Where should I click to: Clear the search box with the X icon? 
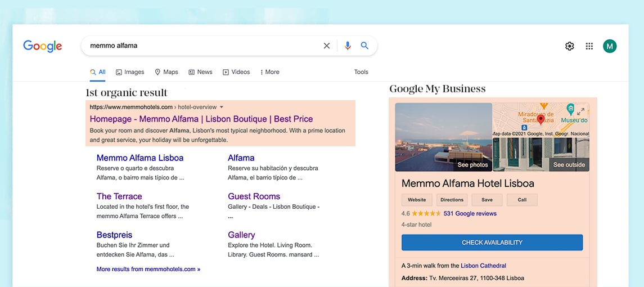tap(326, 46)
